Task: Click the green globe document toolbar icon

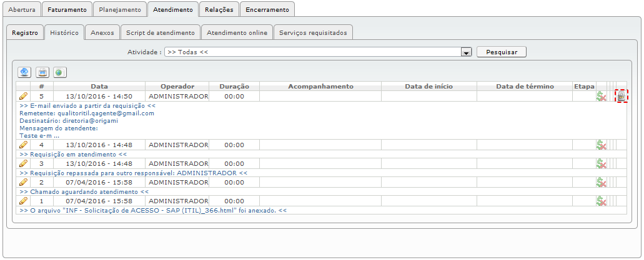Action: [x=60, y=72]
